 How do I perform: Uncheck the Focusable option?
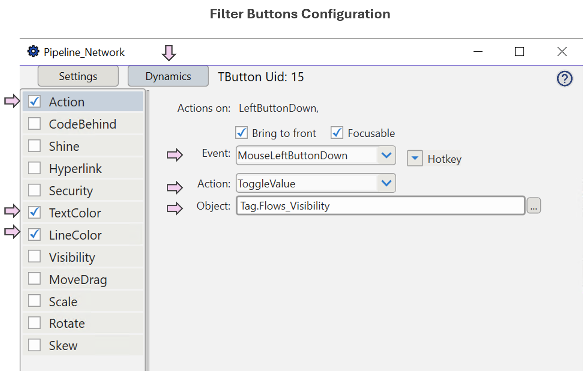(x=337, y=133)
